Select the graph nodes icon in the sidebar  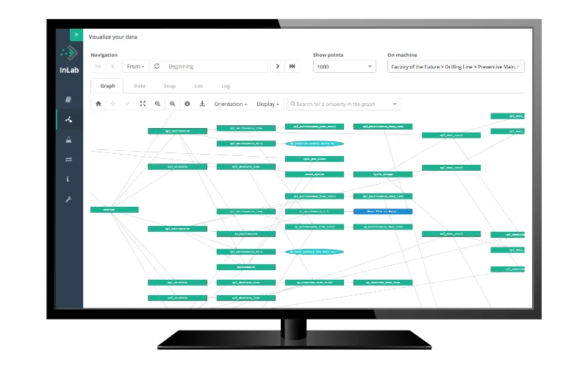[x=68, y=119]
